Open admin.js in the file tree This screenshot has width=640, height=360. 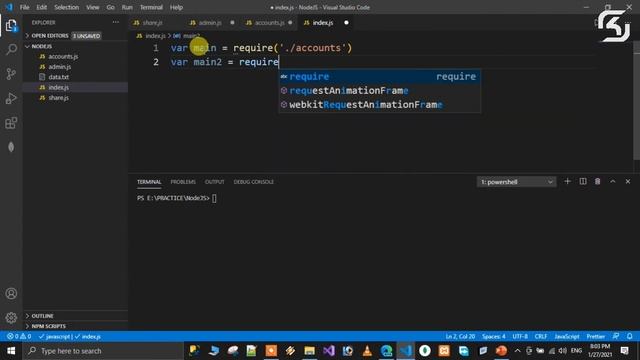pyautogui.click(x=76, y=67)
